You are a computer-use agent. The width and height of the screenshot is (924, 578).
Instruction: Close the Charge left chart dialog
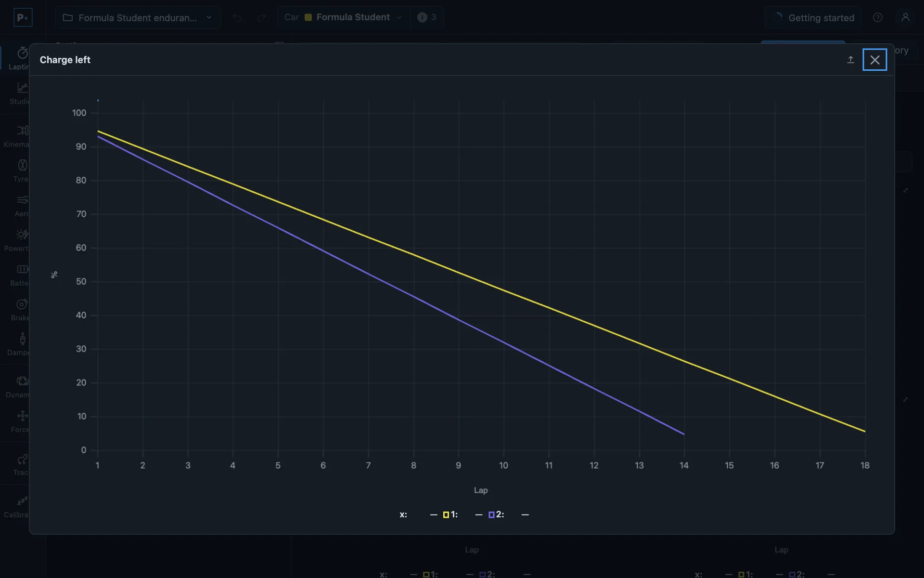pos(874,60)
